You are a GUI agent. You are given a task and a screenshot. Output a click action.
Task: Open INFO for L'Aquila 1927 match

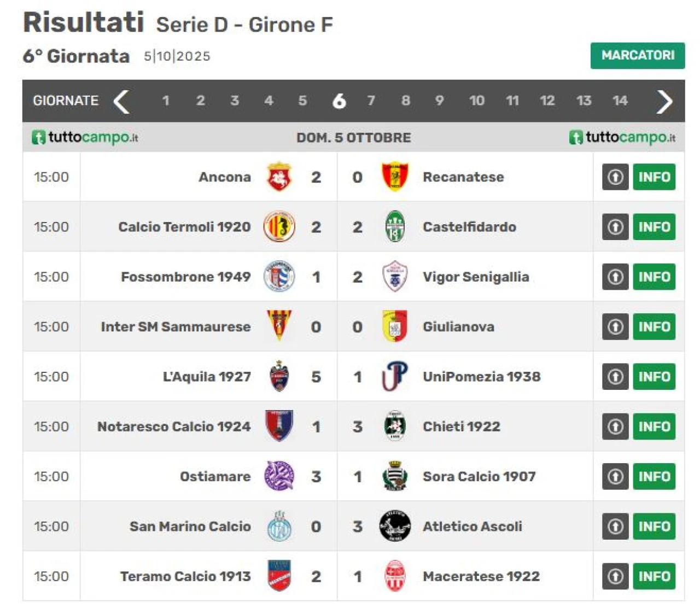coord(654,376)
